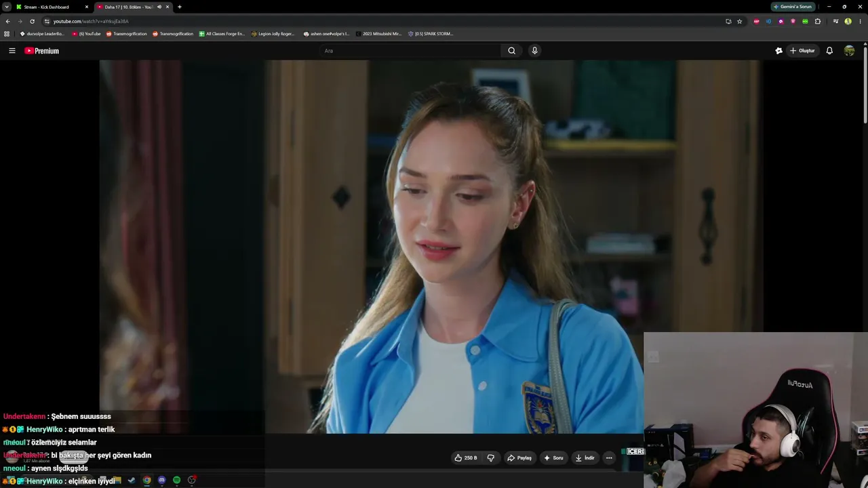Image resolution: width=868 pixels, height=488 pixels.
Task: Expand the Chrome tab search dropdown
Action: 7,7
